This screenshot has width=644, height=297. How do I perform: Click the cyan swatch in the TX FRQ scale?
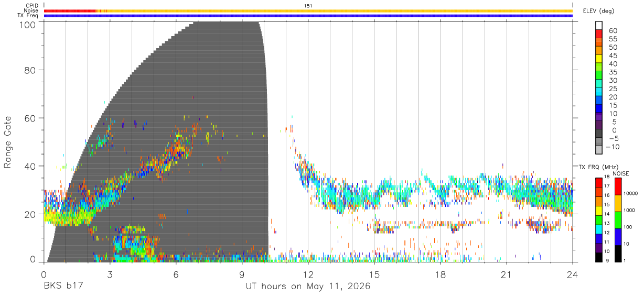pos(598,229)
